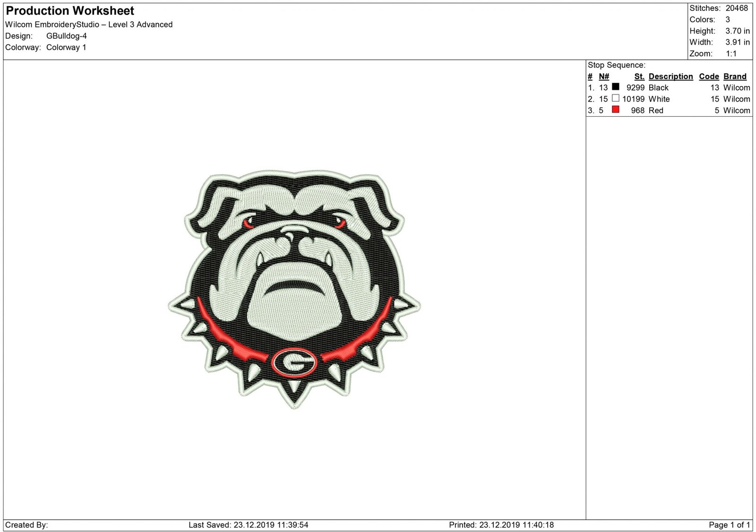756x532 pixels.
Task: Click the Height value 3.70 in
Action: 737,31
